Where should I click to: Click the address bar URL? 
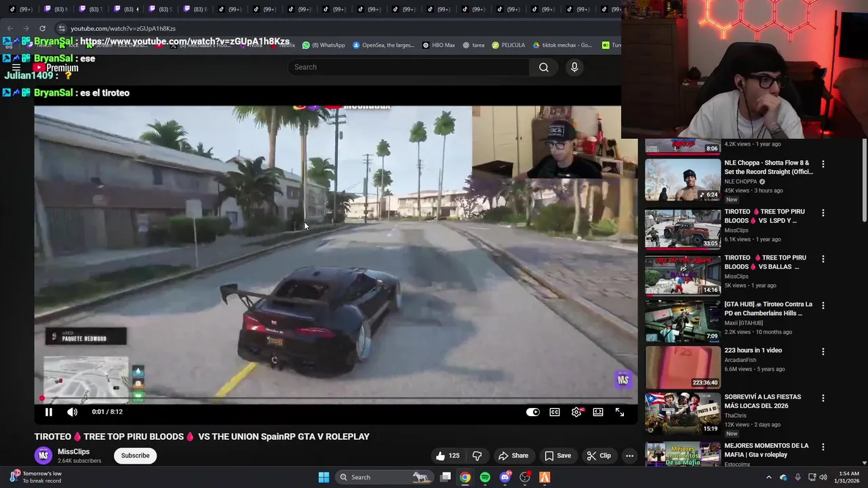click(123, 28)
